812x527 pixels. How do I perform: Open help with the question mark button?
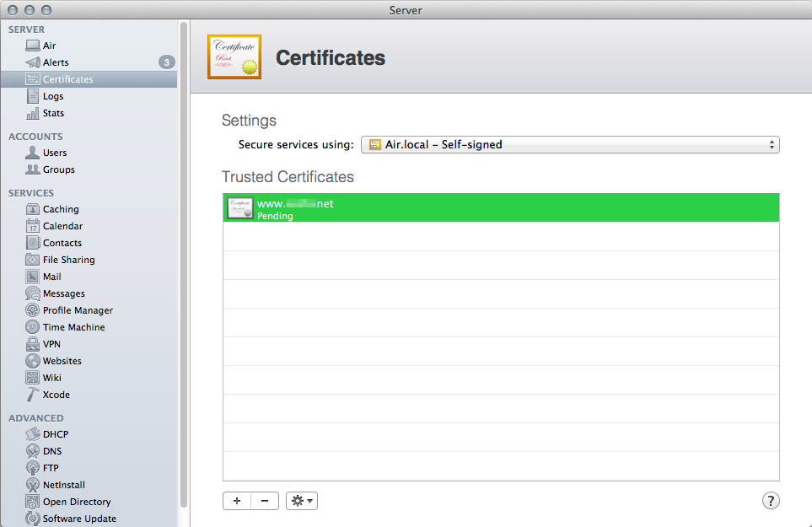pos(771,501)
